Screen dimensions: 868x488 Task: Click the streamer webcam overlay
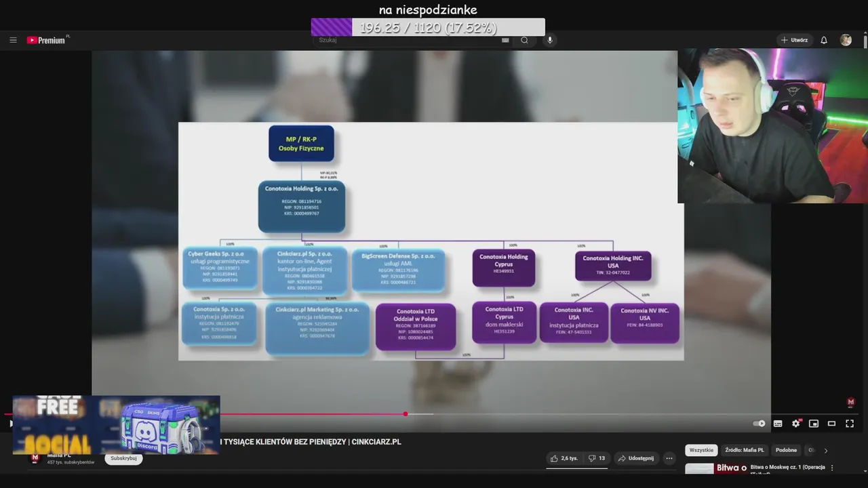[x=772, y=125]
